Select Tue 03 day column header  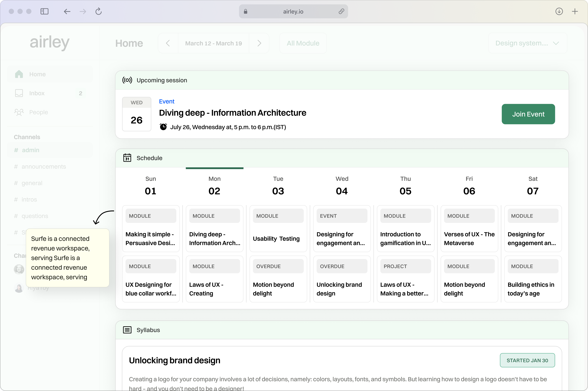278,186
